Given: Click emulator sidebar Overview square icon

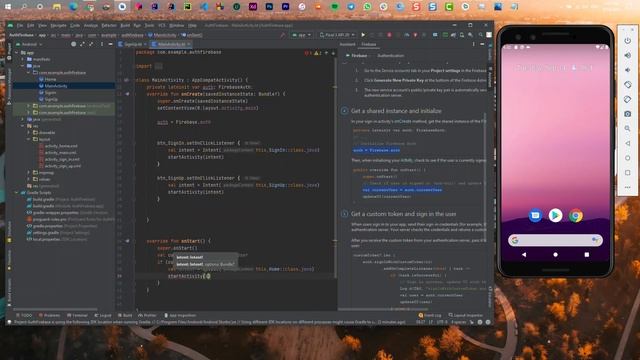Looking at the screenshot, I should pos(628,173).
